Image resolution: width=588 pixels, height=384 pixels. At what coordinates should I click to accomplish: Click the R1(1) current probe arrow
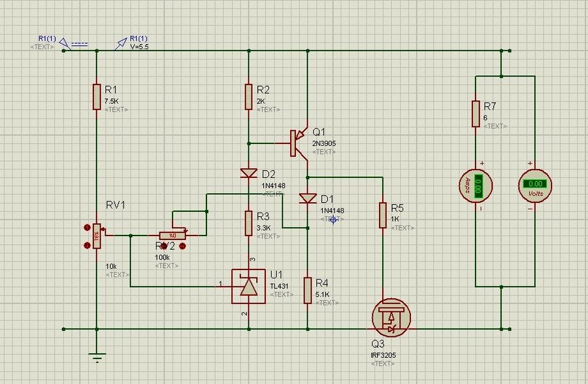tap(65, 44)
